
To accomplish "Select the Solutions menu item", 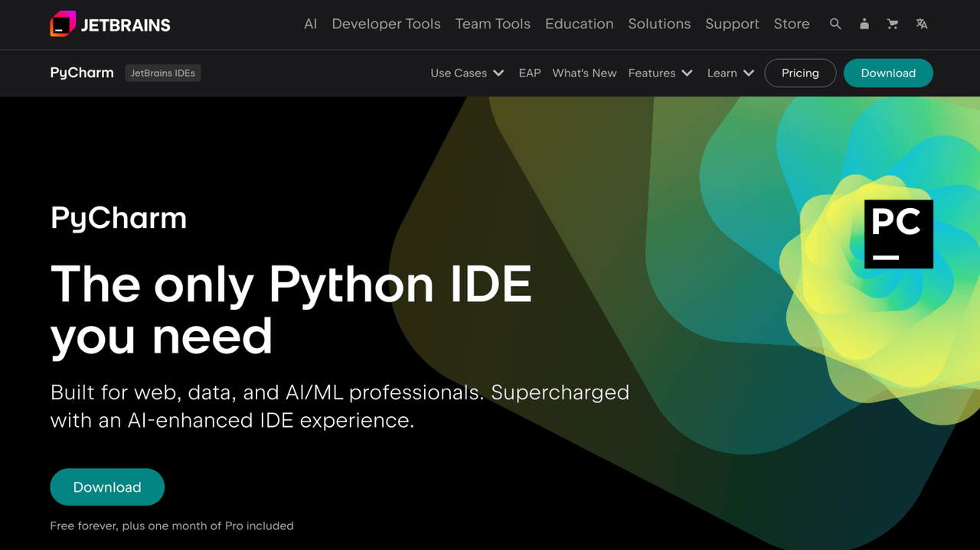I will [659, 24].
